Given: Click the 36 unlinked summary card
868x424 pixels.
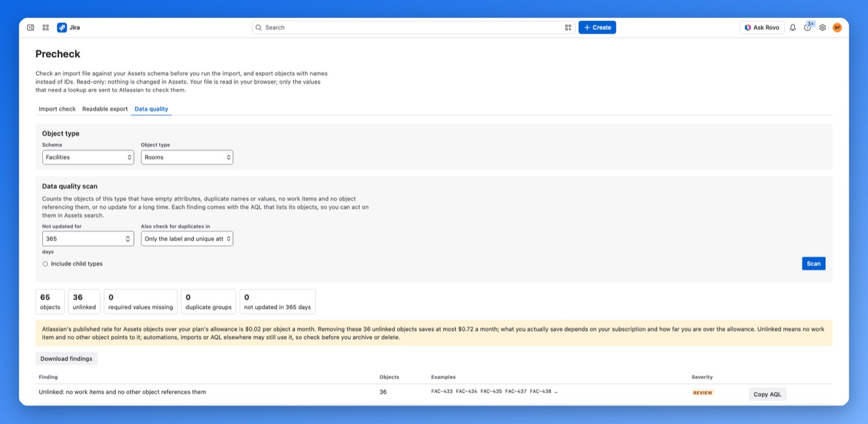Looking at the screenshot, I should (x=84, y=301).
